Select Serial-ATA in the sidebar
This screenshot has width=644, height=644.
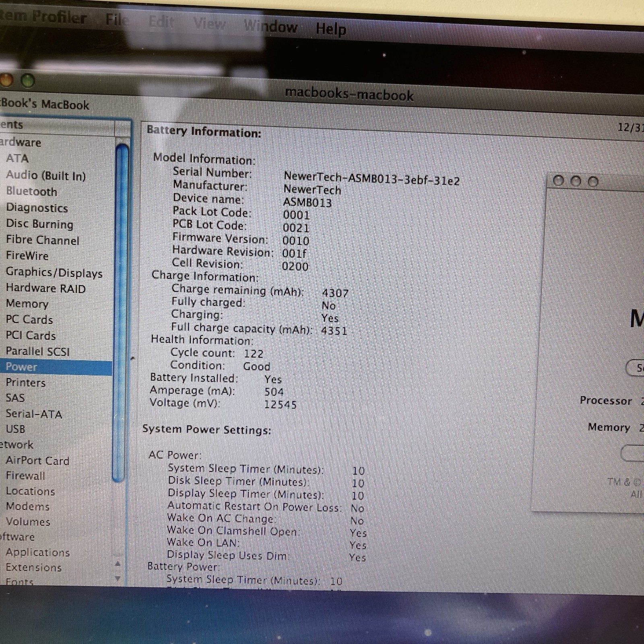pos(34,414)
